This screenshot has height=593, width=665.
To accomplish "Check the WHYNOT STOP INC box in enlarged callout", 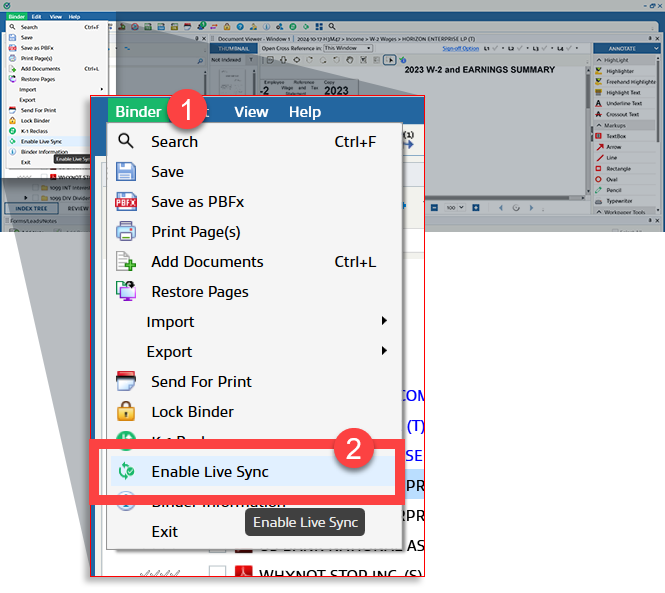I will click(218, 572).
